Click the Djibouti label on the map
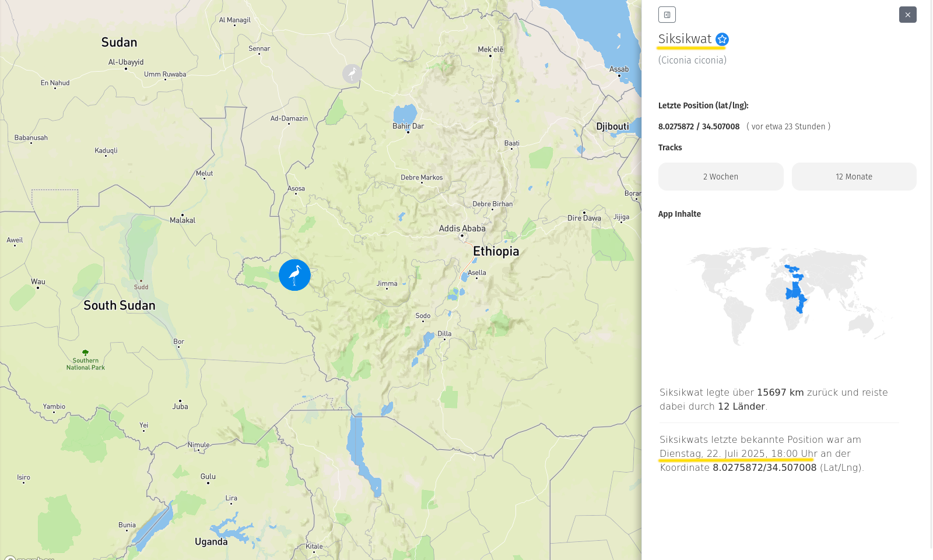This screenshot has height=560, width=933. 612,126
